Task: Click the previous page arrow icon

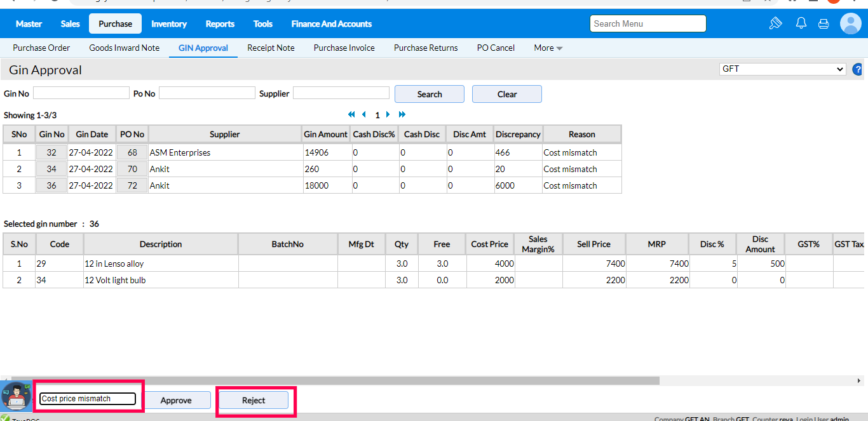Action: point(364,115)
